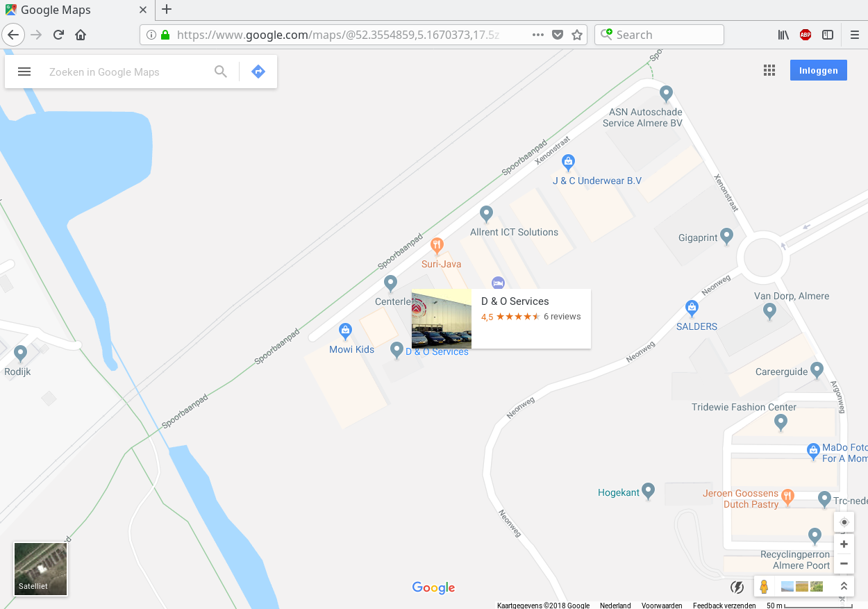Screen dimensions: 868x609
Task: Select the Street View pegman
Action: tap(764, 586)
